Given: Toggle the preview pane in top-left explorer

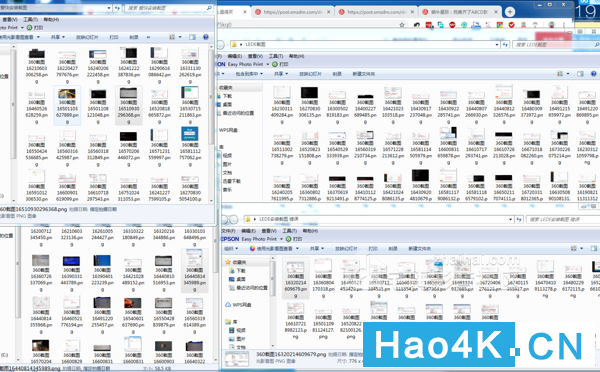Looking at the screenshot, I should (x=192, y=37).
